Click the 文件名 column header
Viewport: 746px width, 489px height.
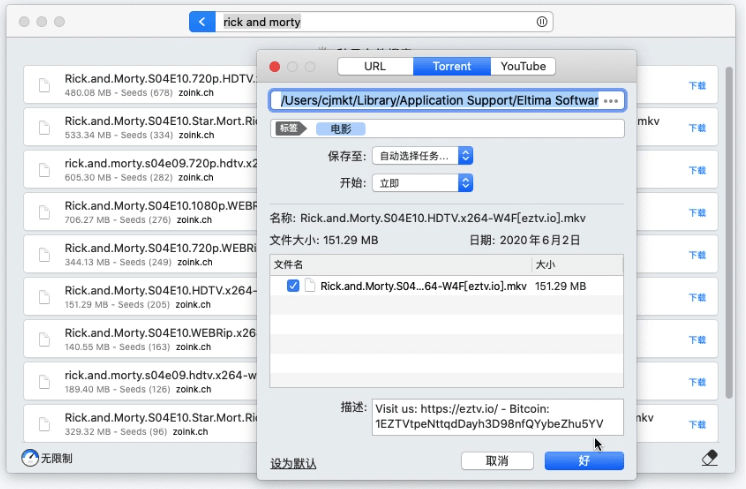click(x=401, y=264)
